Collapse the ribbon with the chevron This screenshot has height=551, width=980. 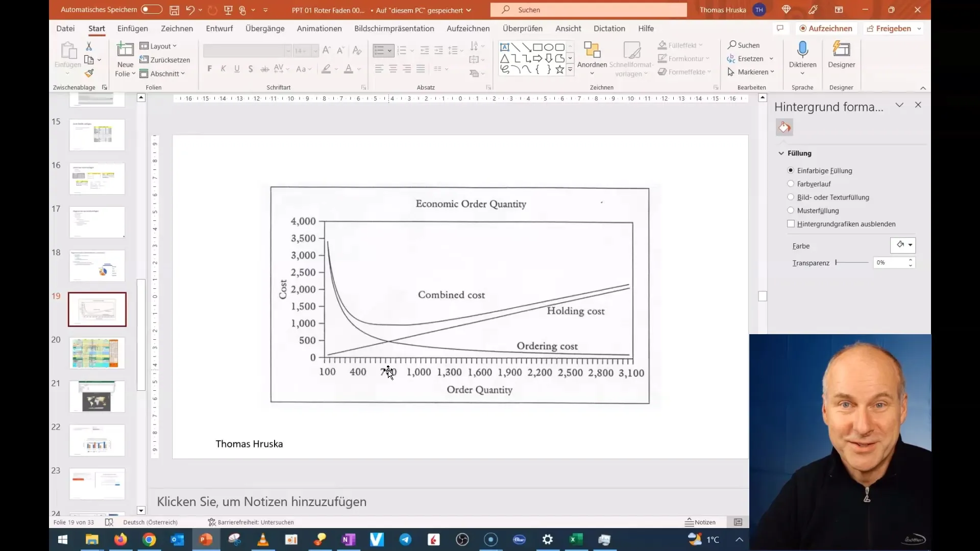pyautogui.click(x=923, y=88)
